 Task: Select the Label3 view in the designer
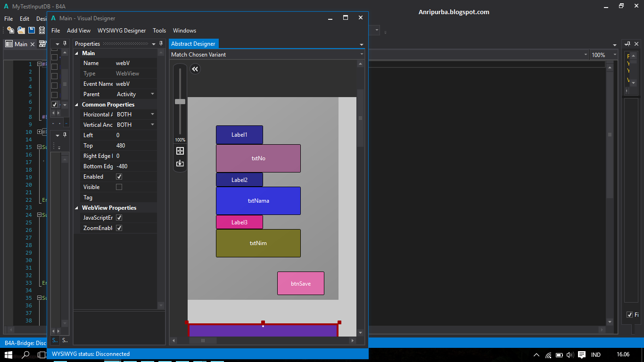pyautogui.click(x=239, y=222)
